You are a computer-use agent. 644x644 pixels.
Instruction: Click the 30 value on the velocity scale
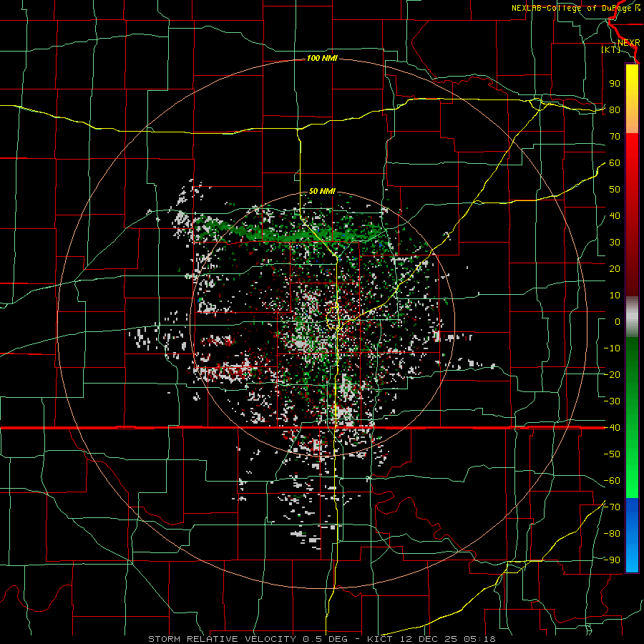[615, 243]
